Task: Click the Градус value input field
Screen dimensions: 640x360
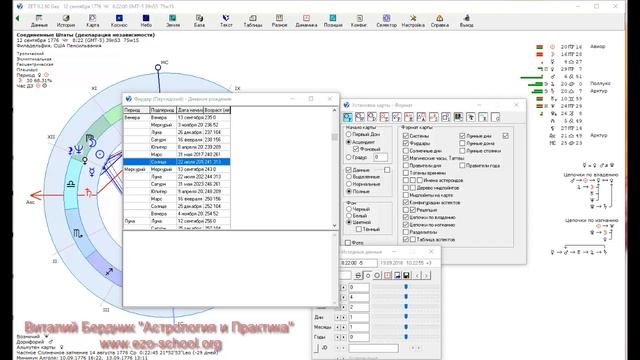Action: click(380, 157)
